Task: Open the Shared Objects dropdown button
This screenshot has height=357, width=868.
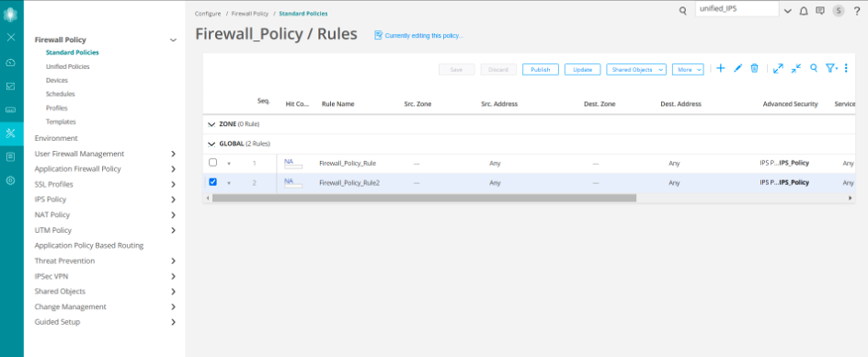Action: tap(636, 69)
